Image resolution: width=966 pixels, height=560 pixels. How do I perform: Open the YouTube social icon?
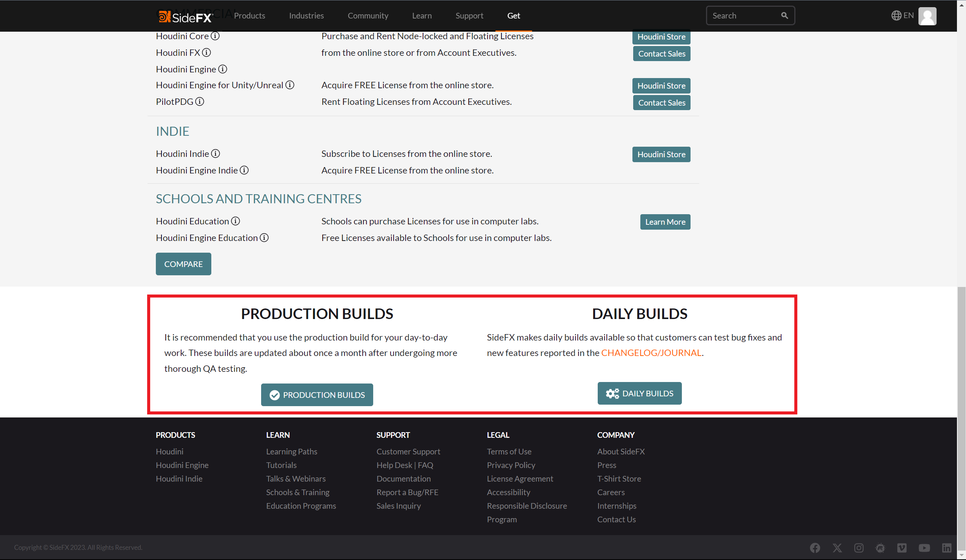[924, 548]
